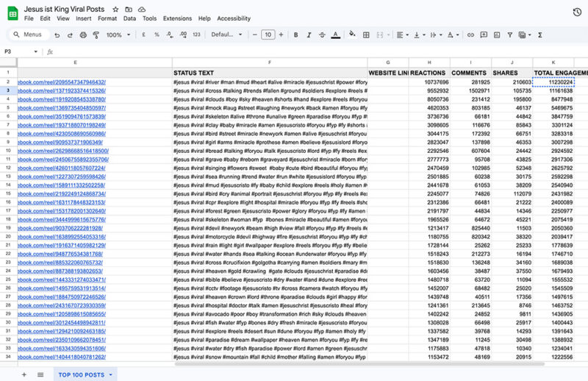Open the zoom level 100% dropdown
The width and height of the screenshot is (588, 381).
(116, 35)
